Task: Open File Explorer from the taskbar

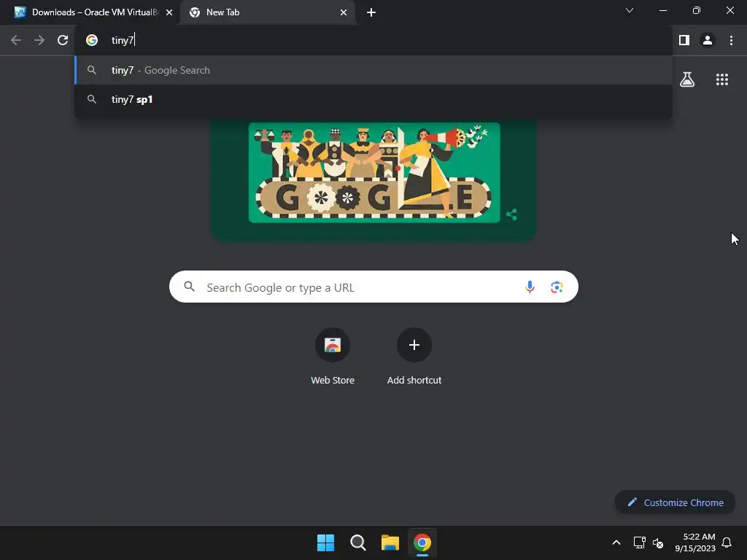Action: pyautogui.click(x=390, y=542)
